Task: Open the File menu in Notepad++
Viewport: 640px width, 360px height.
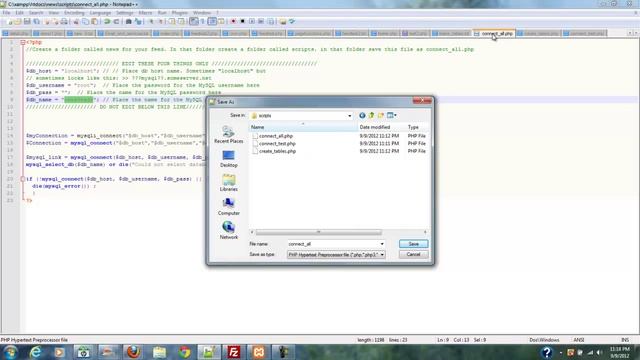Action: 6,13
